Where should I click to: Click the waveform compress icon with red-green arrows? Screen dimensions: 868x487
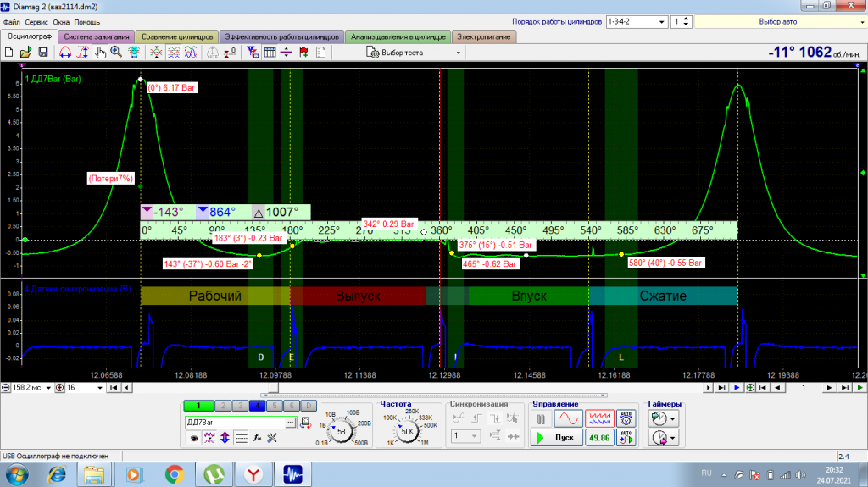coord(156,53)
